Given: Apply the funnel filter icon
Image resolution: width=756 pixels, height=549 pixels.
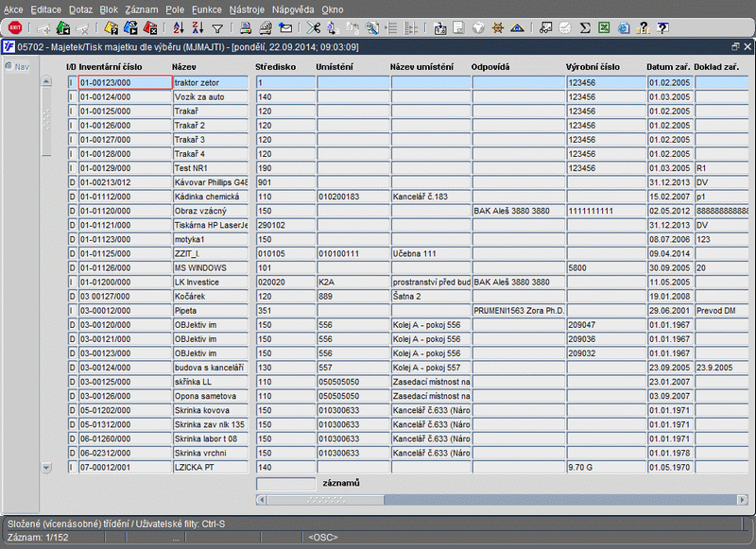Looking at the screenshot, I should tap(217, 28).
